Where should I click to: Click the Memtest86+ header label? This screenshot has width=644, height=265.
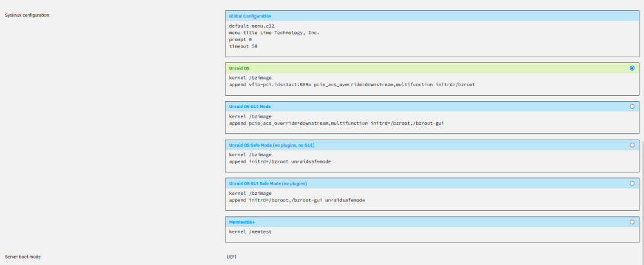242,222
